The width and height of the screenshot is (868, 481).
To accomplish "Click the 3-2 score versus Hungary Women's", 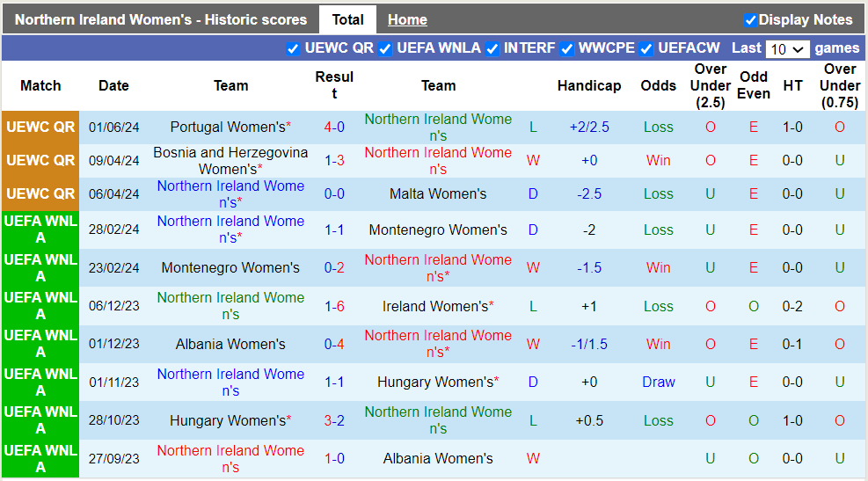I will (x=334, y=420).
